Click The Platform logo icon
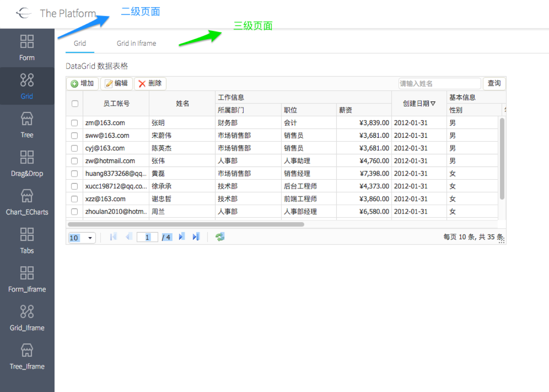Screen dimensions: 549x392 pos(24,13)
